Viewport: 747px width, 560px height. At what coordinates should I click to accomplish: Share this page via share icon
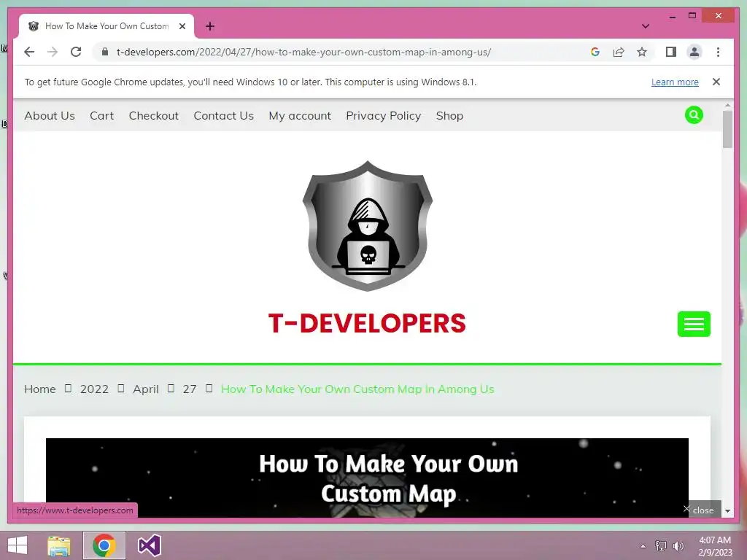(x=619, y=52)
